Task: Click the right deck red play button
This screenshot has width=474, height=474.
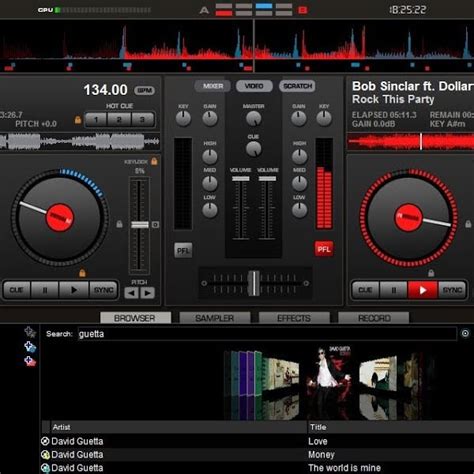Action: (422, 290)
